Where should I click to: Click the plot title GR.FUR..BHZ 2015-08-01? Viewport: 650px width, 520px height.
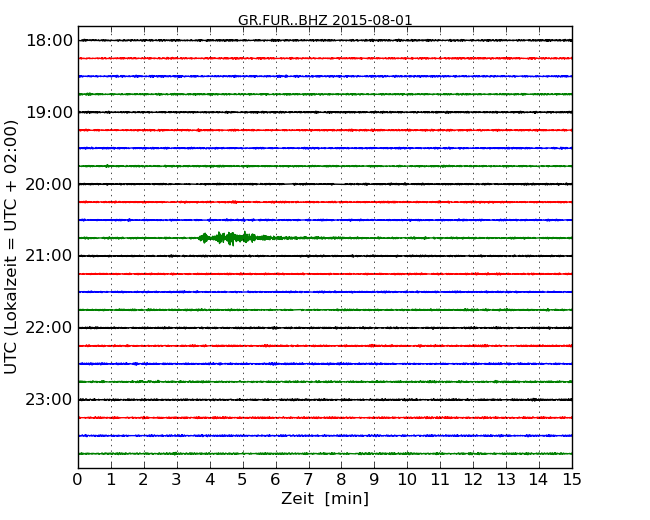coord(325,20)
